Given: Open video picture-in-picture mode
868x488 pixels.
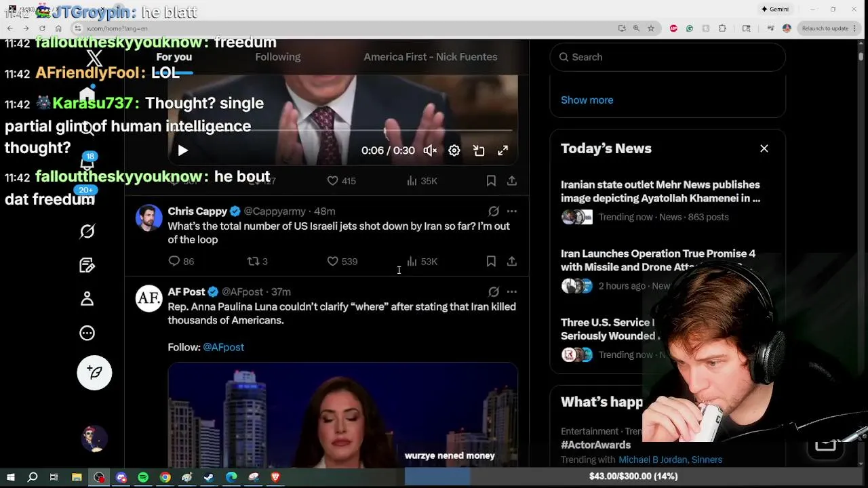Looking at the screenshot, I should [x=479, y=150].
